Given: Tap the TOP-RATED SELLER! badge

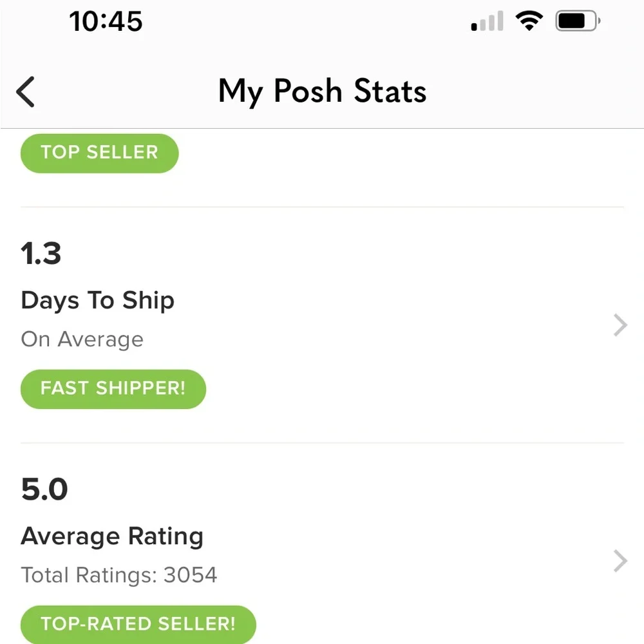Looking at the screenshot, I should tap(138, 624).
